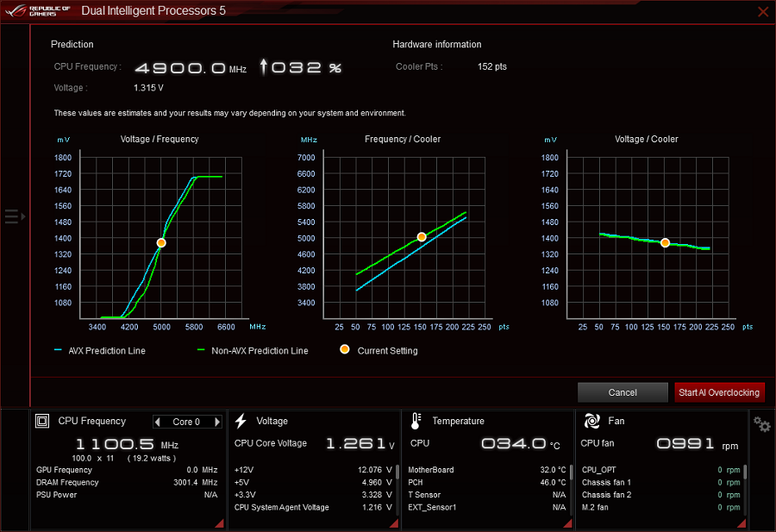Click current setting marker on Frequency/Cooler chart
Screen dimensions: 776x532
point(421,237)
